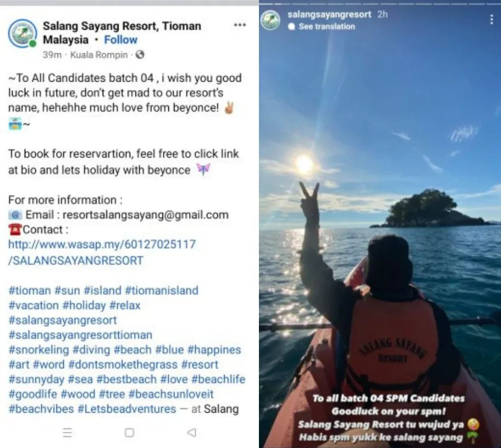Tap the Android recent apps menu icon

68,433
